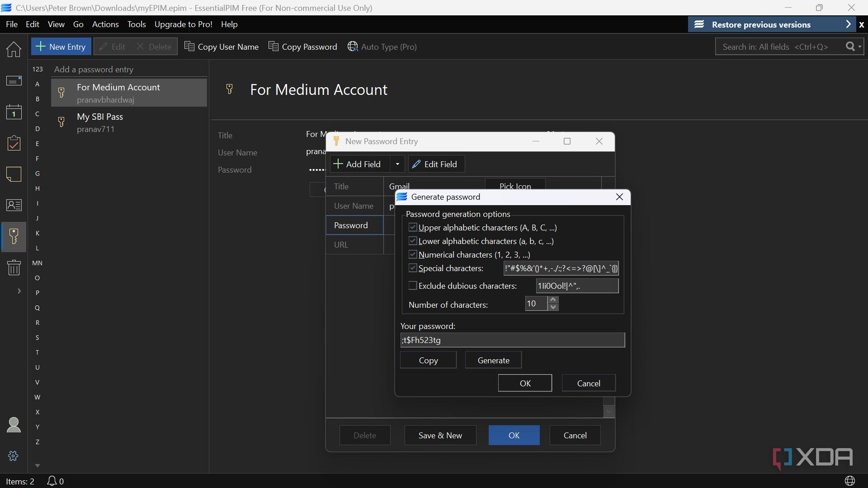Open search options dropdown arrow
868x488 pixels.
point(860,47)
